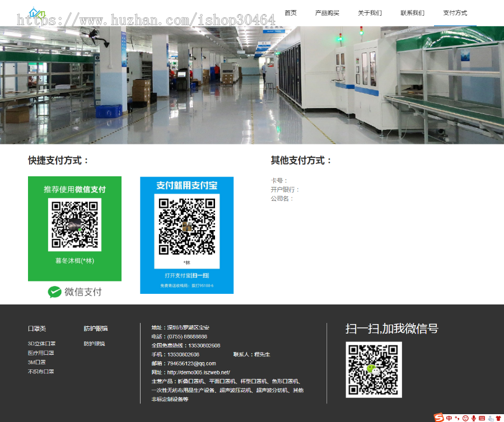Activate the voice input microphone icon
Screen dimensions: 504x422
tap(474, 418)
